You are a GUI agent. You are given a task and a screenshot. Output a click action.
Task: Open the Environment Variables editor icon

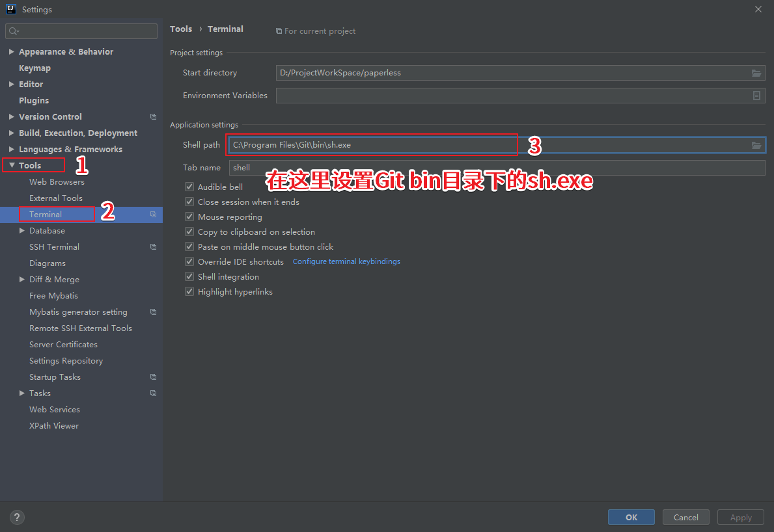tap(756, 96)
